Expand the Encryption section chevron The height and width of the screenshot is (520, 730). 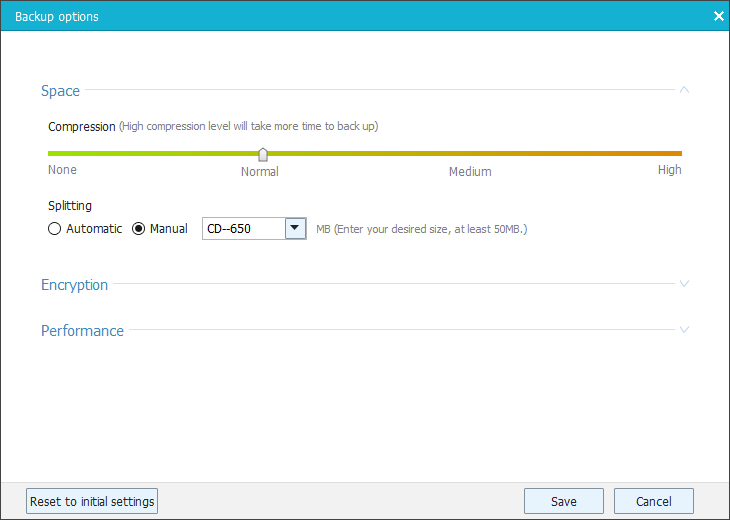pyautogui.click(x=684, y=284)
